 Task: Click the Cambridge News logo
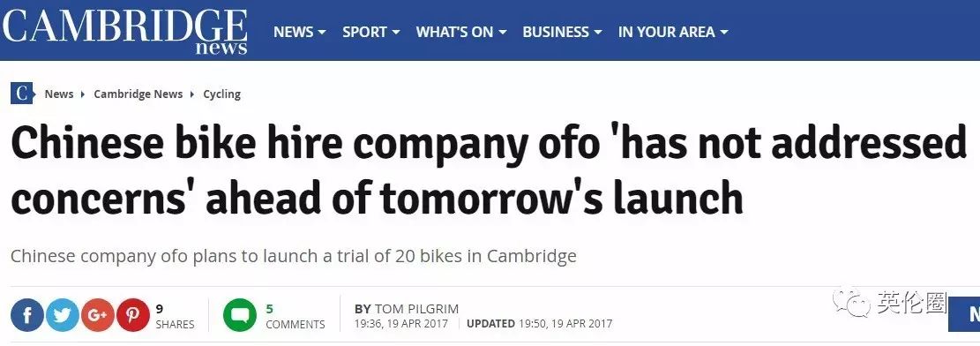click(124, 29)
